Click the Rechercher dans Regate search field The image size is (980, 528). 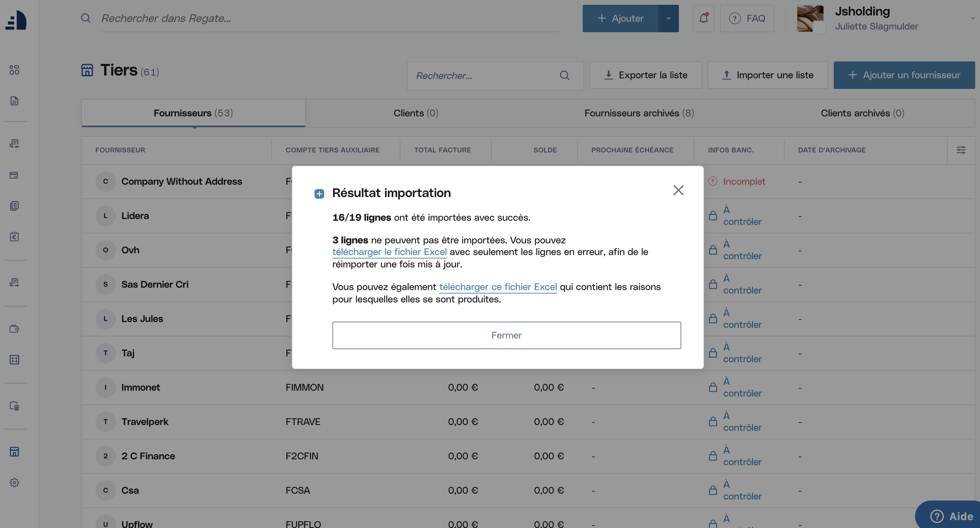329,18
